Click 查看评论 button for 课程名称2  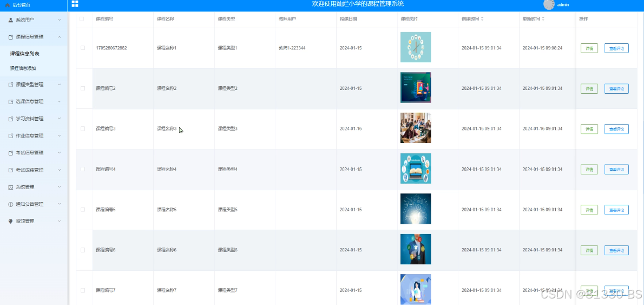click(x=616, y=88)
